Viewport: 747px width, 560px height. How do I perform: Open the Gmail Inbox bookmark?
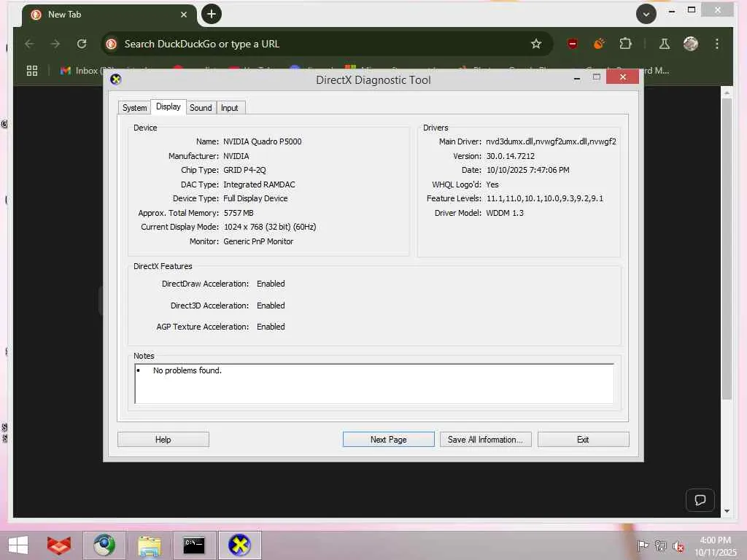click(x=80, y=71)
